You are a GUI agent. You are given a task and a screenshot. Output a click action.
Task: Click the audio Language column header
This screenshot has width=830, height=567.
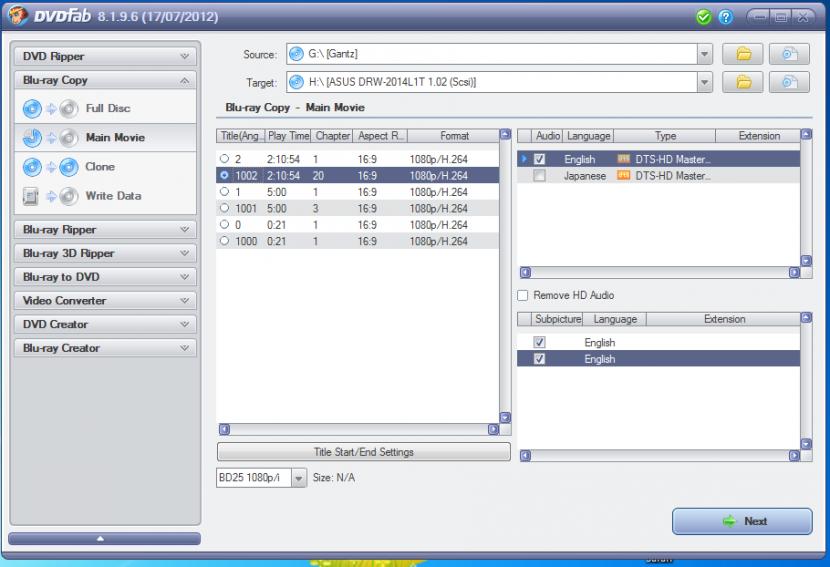click(588, 136)
